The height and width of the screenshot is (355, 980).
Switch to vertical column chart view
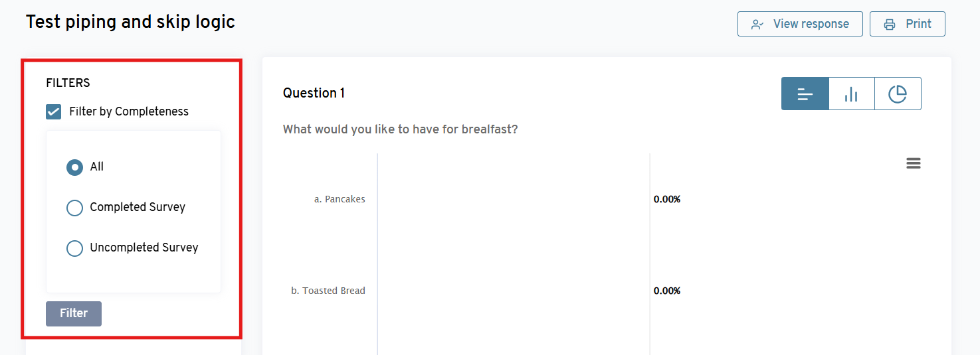(x=851, y=94)
